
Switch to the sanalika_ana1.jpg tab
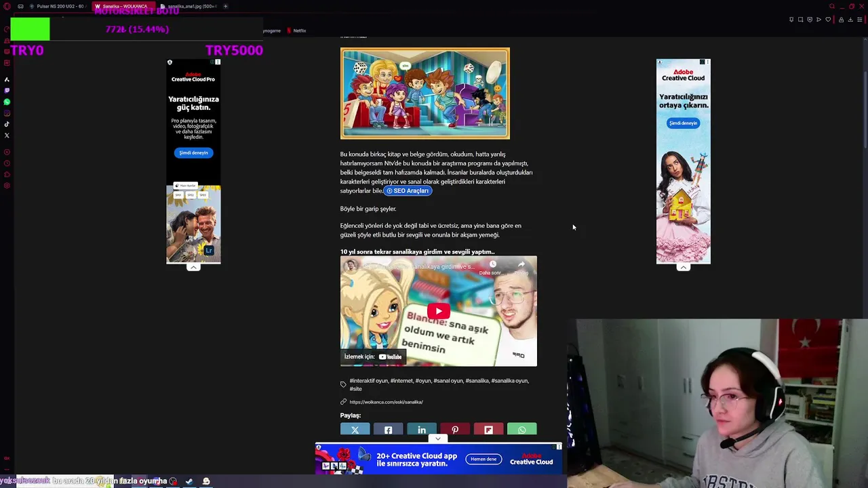[188, 6]
